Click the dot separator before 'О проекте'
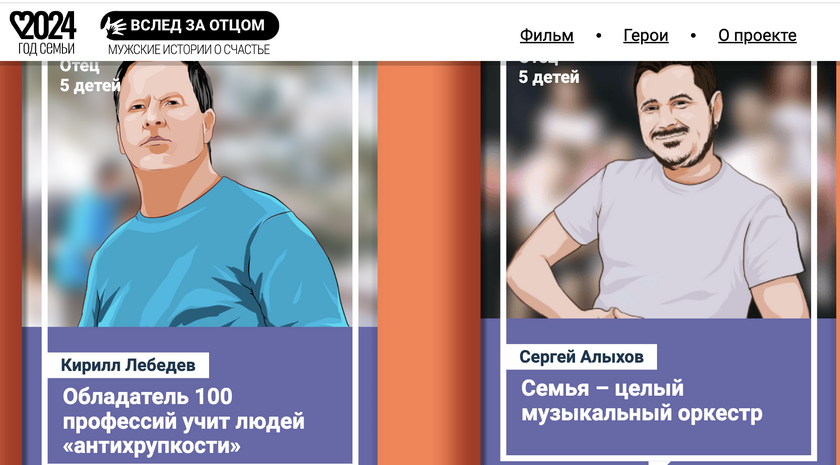 pyautogui.click(x=693, y=36)
